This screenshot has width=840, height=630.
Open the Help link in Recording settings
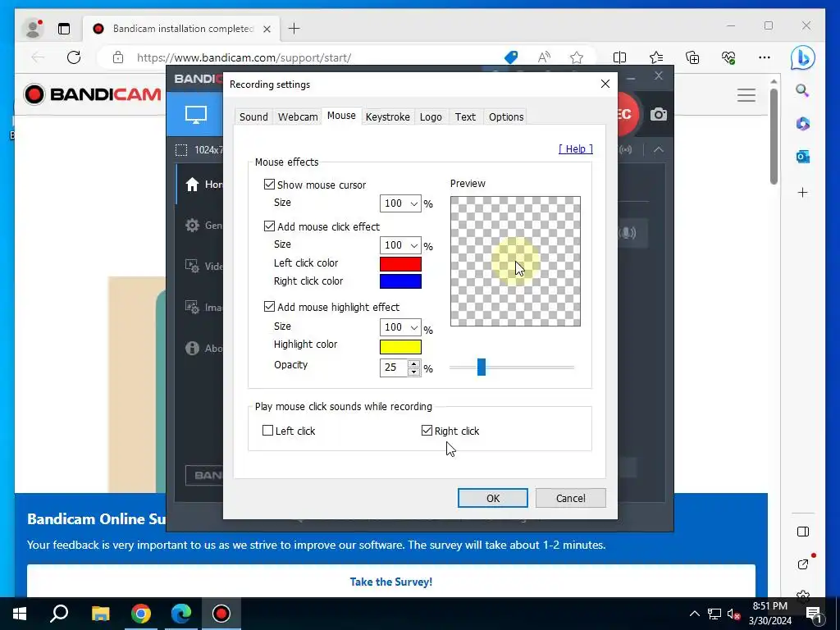(x=575, y=149)
